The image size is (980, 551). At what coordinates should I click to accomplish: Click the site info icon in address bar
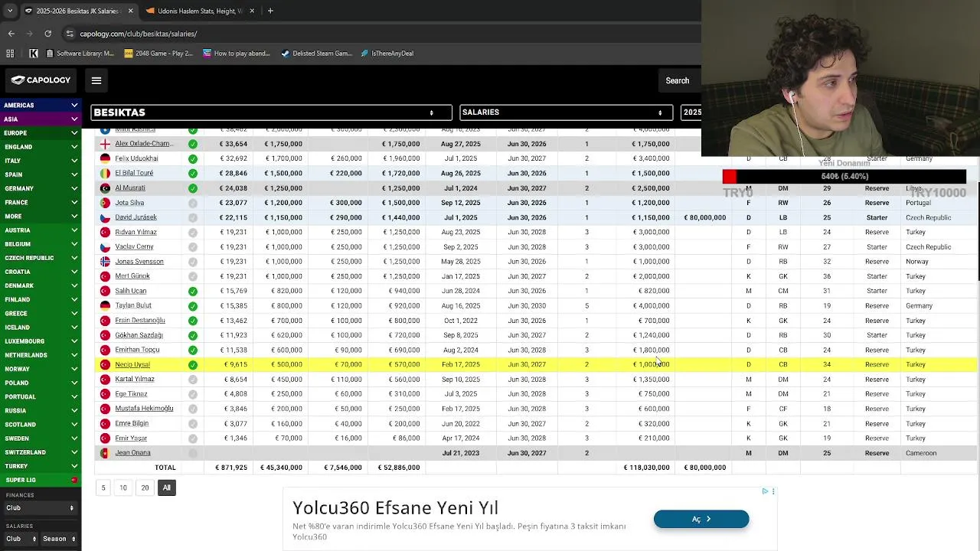(70, 34)
